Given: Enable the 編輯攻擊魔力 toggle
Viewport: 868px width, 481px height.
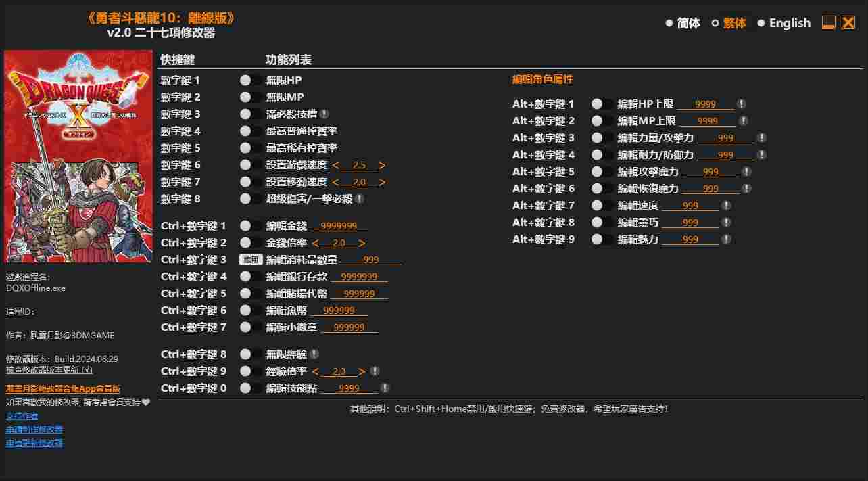Looking at the screenshot, I should click(x=602, y=172).
